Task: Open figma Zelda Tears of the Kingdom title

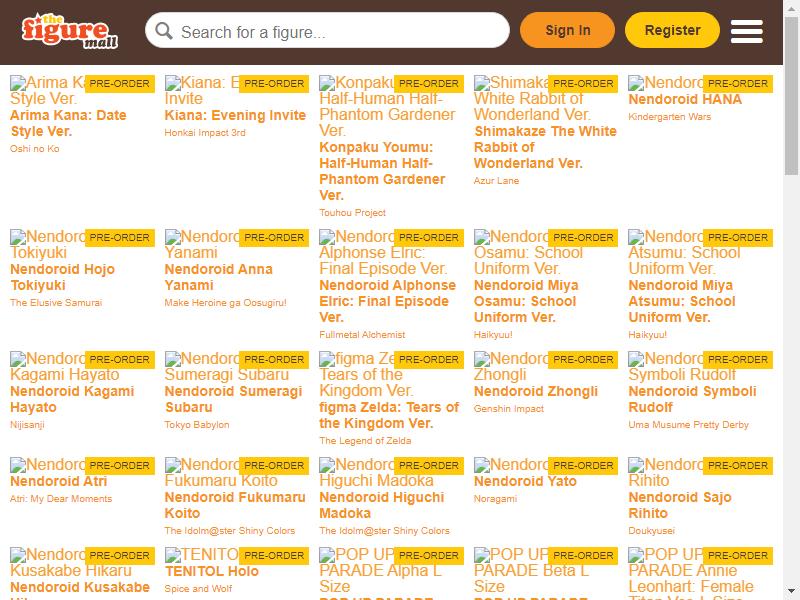Action: (389, 415)
